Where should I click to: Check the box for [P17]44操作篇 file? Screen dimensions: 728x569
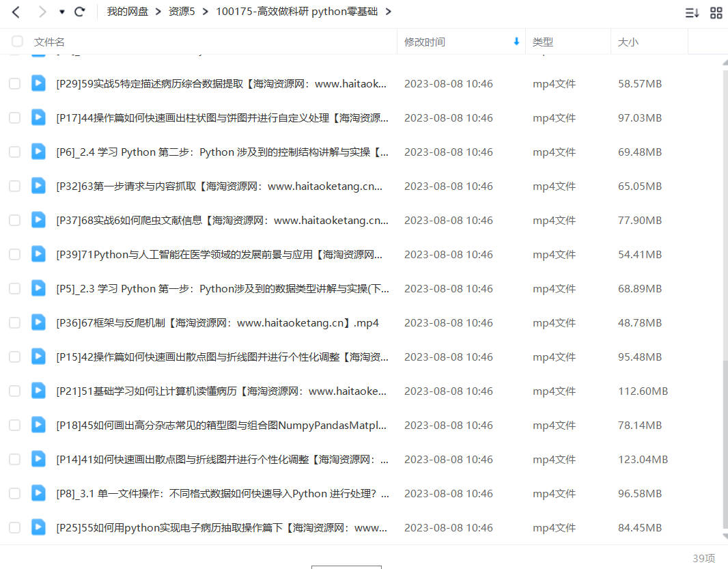point(15,117)
